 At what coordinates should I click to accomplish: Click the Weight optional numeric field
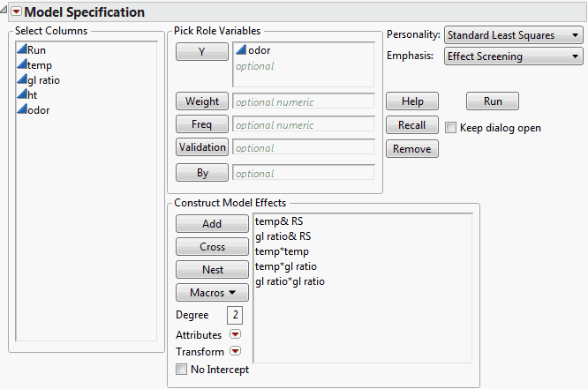303,101
